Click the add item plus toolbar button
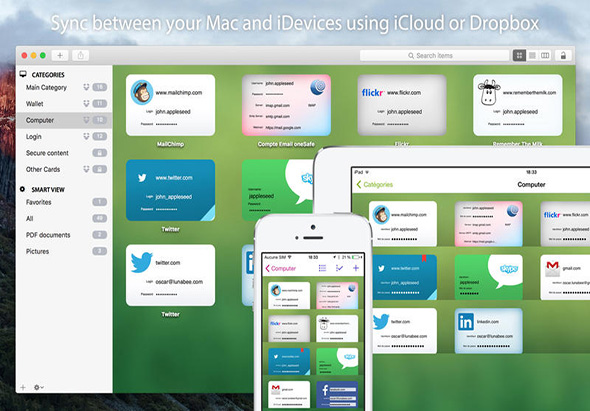Image resolution: width=590 pixels, height=411 pixels. [x=60, y=55]
